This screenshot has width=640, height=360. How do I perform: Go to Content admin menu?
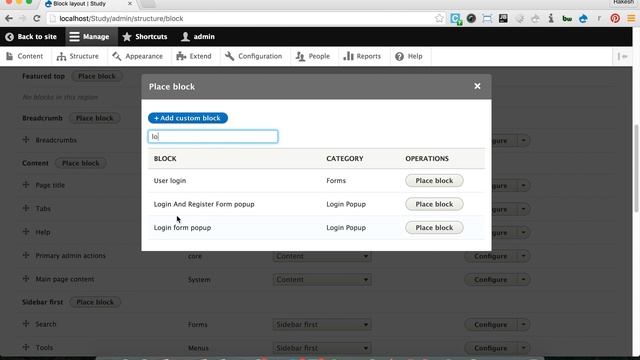click(24, 56)
